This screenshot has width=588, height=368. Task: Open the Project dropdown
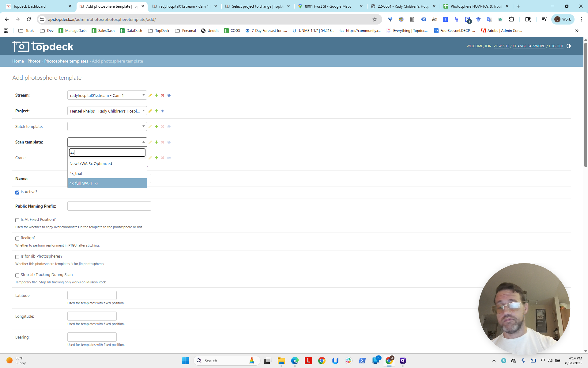pos(107,111)
